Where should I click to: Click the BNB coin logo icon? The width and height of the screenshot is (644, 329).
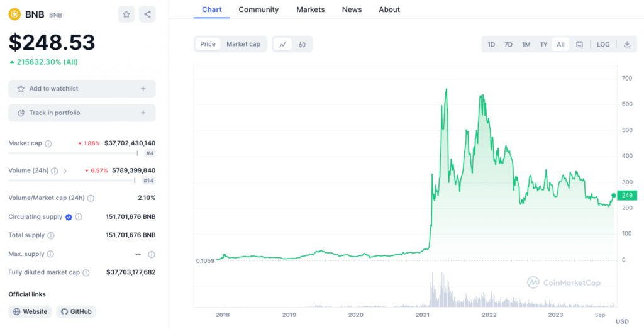(x=14, y=14)
